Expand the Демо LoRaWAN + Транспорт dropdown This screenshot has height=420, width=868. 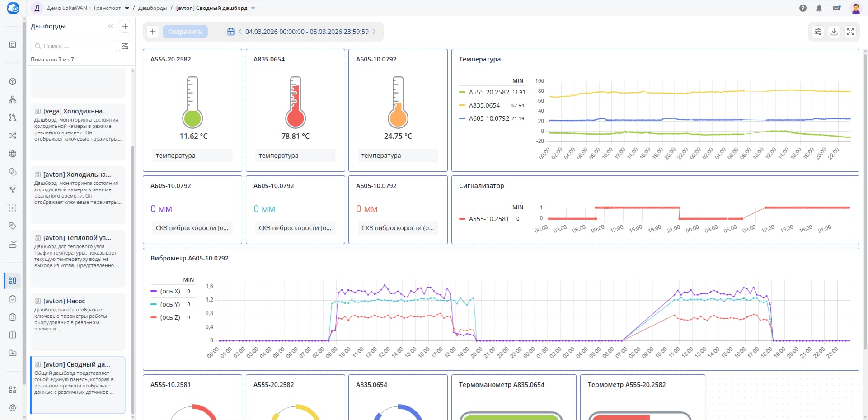click(127, 8)
